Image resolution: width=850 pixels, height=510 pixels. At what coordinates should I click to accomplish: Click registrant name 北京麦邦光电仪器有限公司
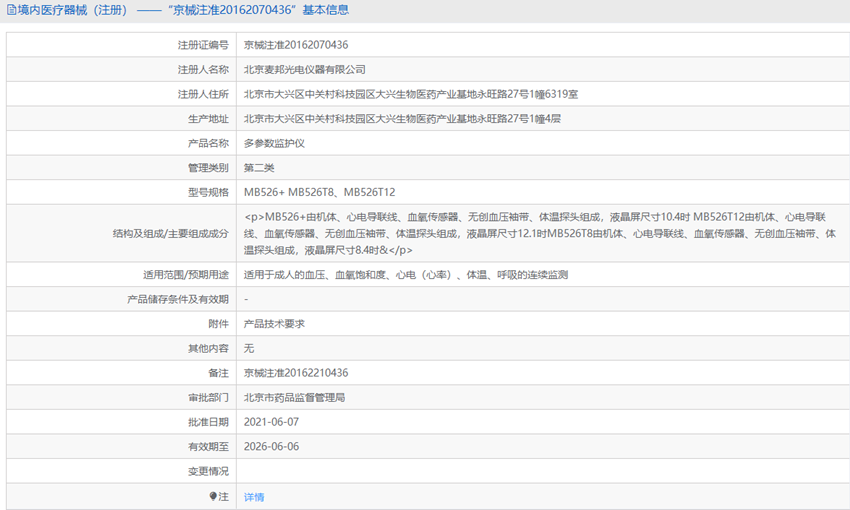305,69
